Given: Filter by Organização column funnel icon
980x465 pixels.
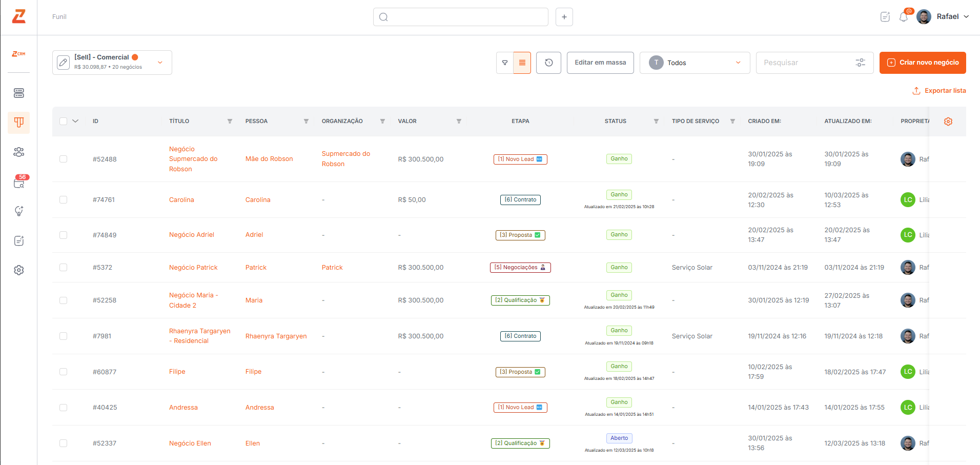Looking at the screenshot, I should point(382,122).
